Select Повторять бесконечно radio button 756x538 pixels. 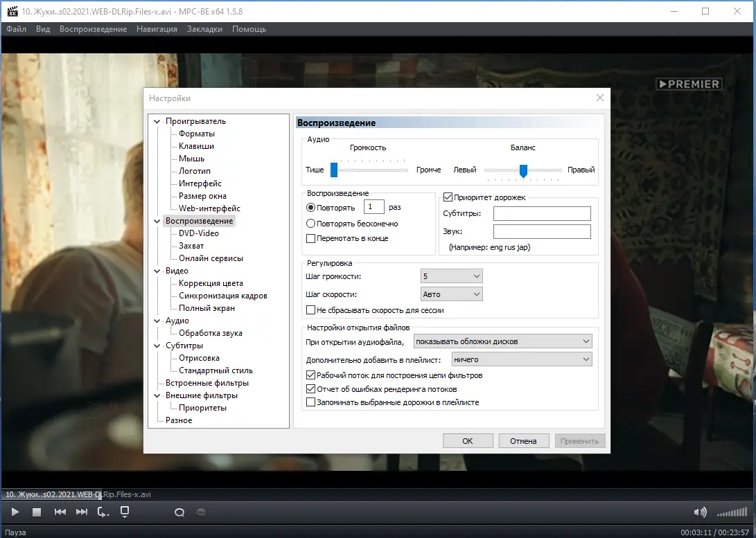[x=310, y=224]
